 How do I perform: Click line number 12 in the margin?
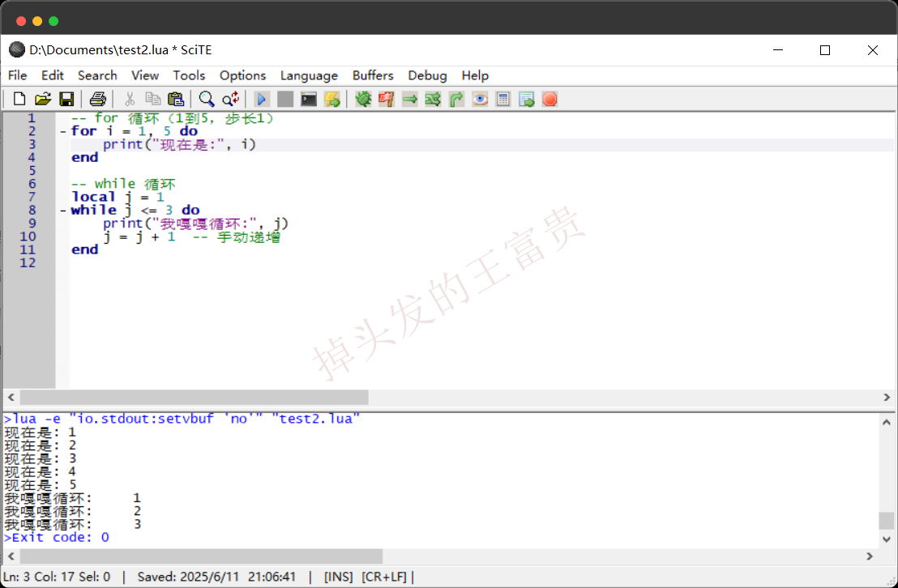[28, 262]
